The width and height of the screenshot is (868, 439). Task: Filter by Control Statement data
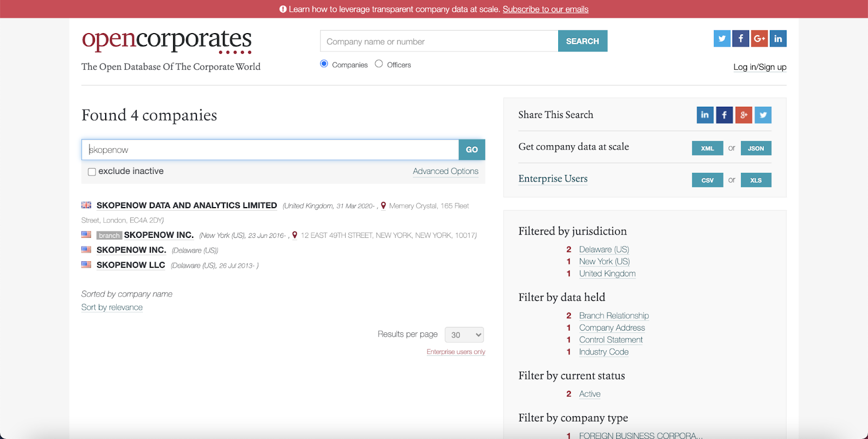click(x=611, y=340)
